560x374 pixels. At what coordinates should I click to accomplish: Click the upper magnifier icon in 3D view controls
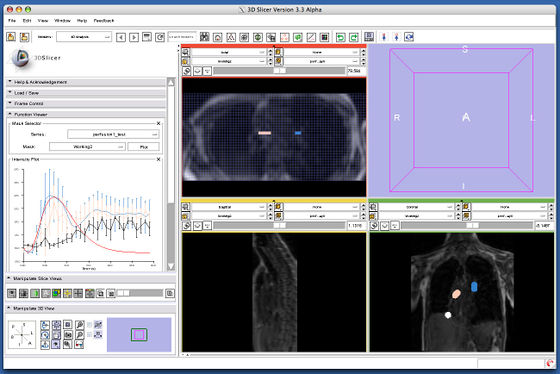[79, 325]
